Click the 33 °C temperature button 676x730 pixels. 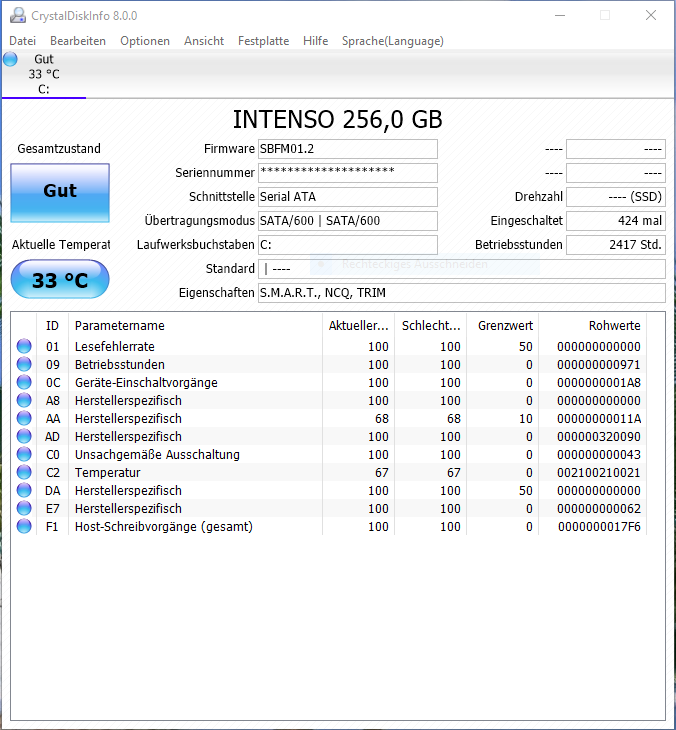(60, 279)
